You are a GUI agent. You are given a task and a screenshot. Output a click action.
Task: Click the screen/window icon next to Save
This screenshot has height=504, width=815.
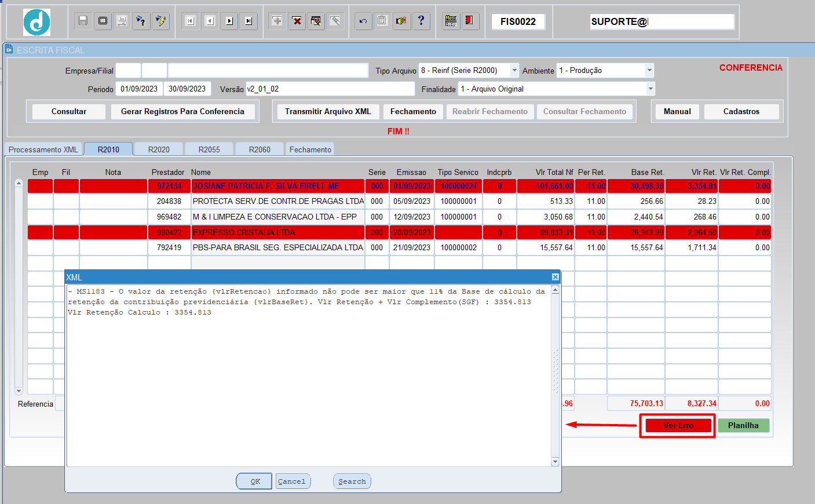[x=103, y=21]
